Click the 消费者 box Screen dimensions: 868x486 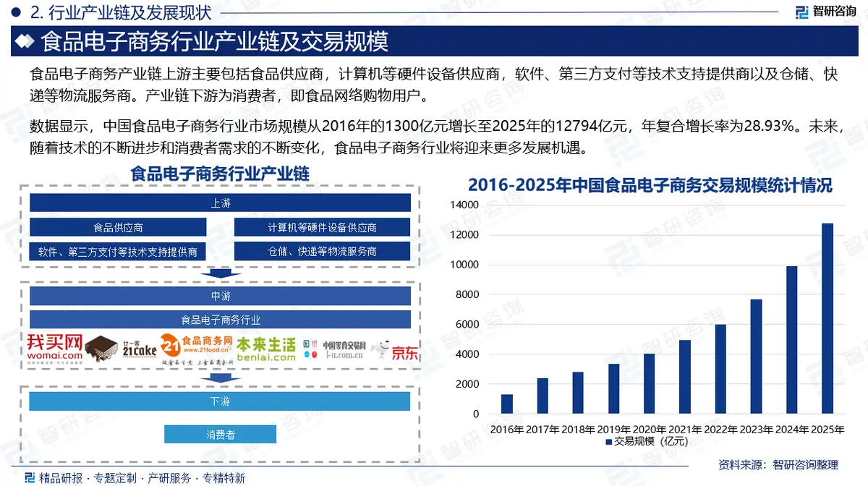(220, 434)
